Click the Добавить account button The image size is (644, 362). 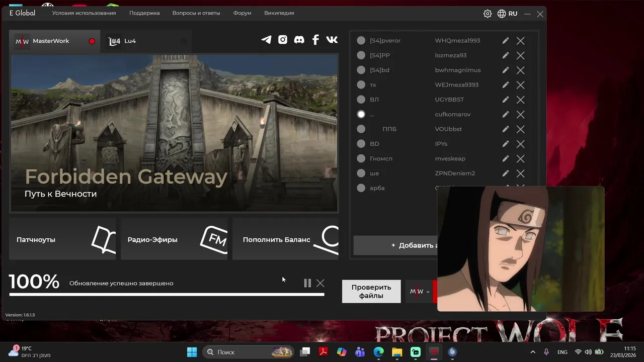point(395,245)
